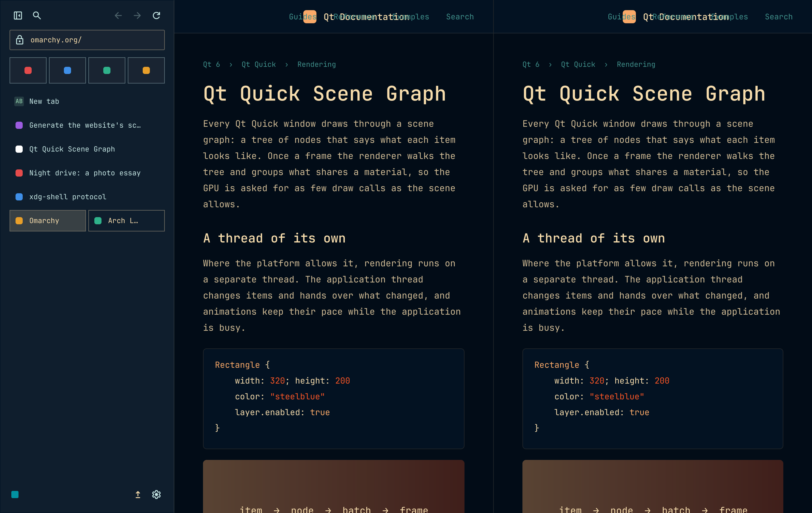Open the Qt 6 breadcrumb in the right pane
812x513 pixels.
[x=531, y=64]
